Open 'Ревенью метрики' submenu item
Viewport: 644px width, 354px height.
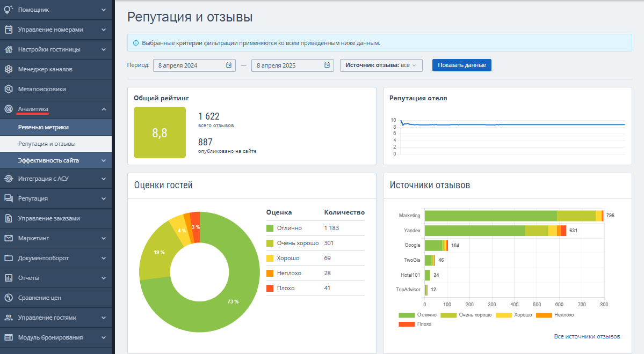44,127
